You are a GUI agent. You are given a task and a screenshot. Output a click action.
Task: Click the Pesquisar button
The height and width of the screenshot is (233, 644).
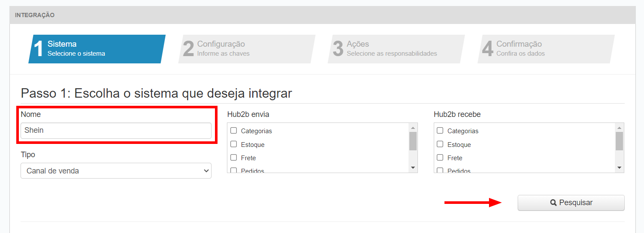571,203
